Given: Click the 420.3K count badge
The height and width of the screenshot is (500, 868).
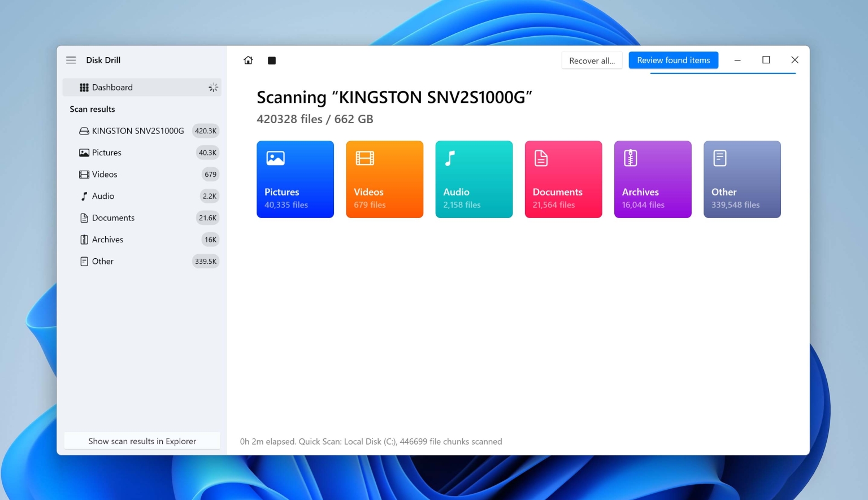Looking at the screenshot, I should click(206, 131).
